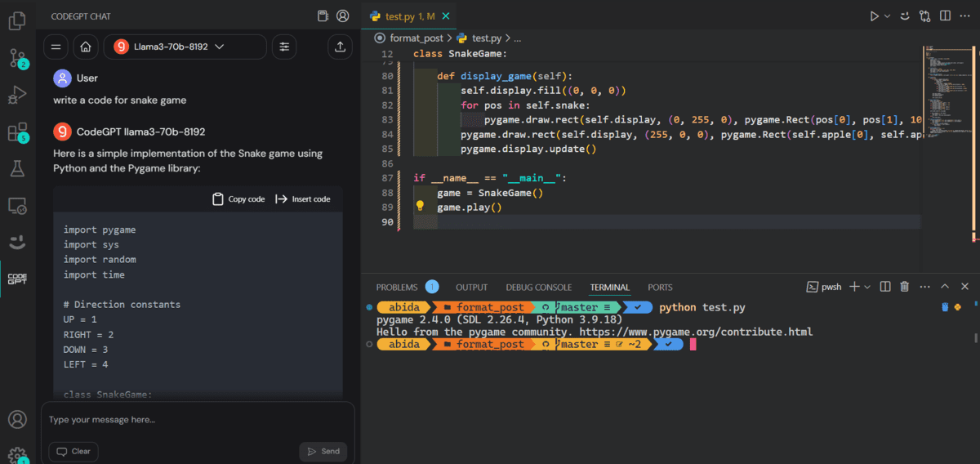Open the Testing flask icon
This screenshot has height=464, width=980.
[17, 169]
